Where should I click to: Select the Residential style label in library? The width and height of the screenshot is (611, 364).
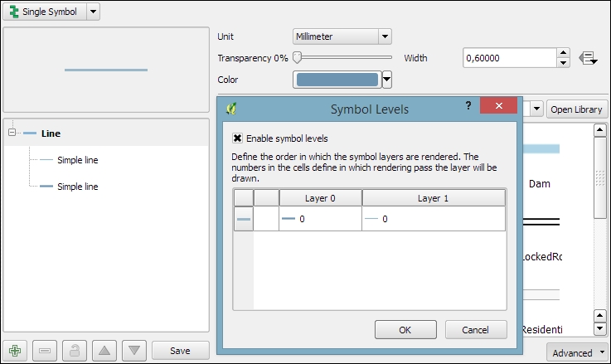tap(541, 330)
